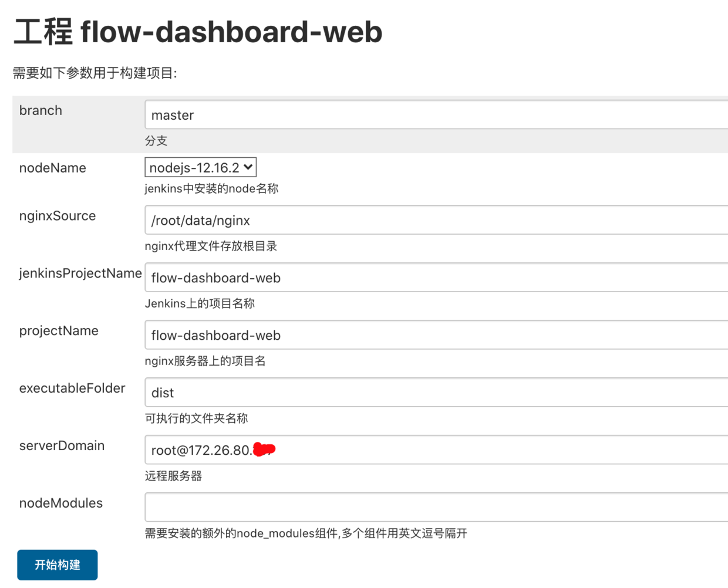The width and height of the screenshot is (728, 588).
Task: Click the branch parameter label
Action: point(41,110)
